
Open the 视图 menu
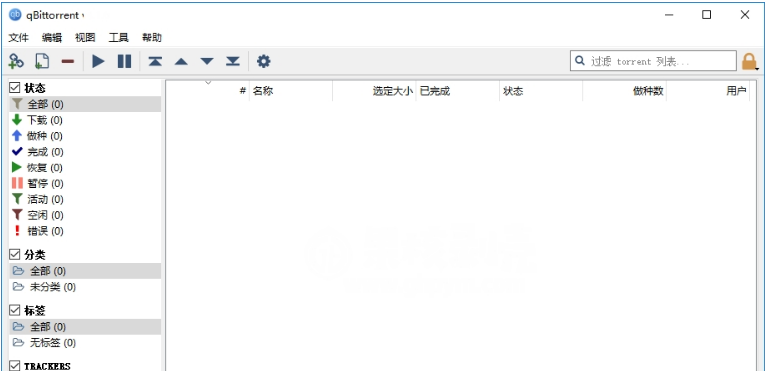[x=85, y=38]
